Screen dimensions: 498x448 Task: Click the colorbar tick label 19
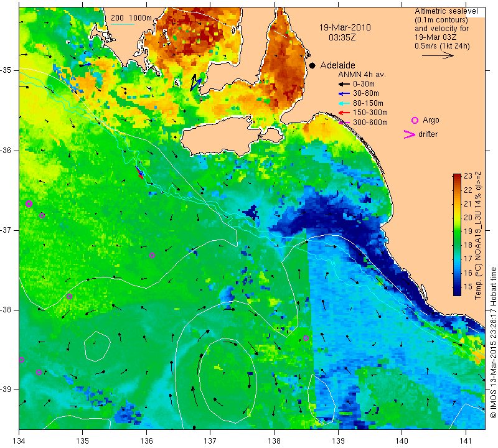pyautogui.click(x=468, y=231)
